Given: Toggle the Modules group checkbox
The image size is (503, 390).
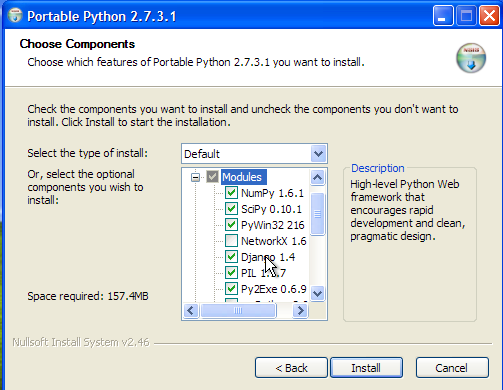Looking at the screenshot, I should pos(212,177).
